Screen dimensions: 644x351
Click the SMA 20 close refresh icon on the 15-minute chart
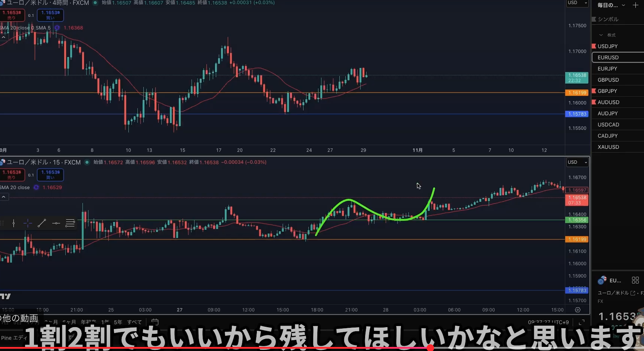coord(36,187)
